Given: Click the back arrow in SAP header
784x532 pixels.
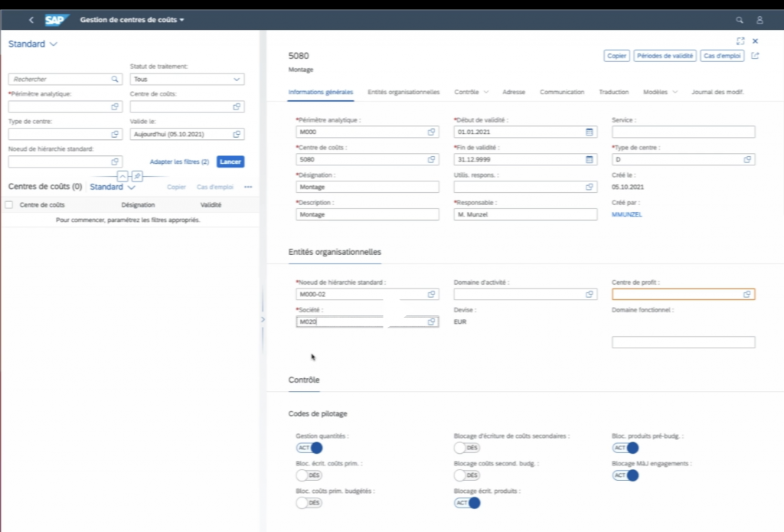Looking at the screenshot, I should tap(31, 20).
